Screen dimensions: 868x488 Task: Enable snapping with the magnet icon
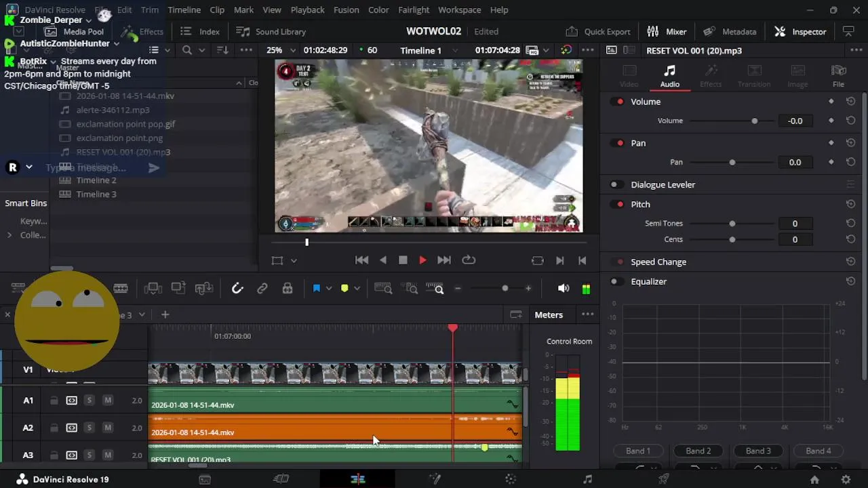(237, 289)
